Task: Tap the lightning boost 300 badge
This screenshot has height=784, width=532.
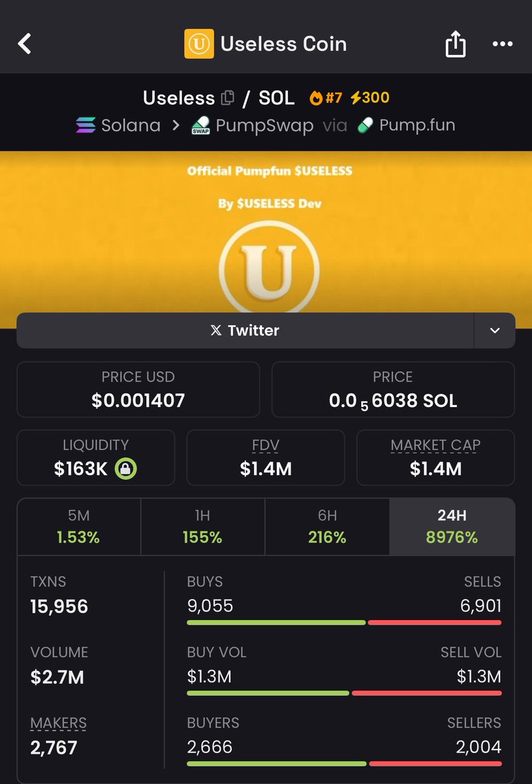Action: click(x=370, y=98)
